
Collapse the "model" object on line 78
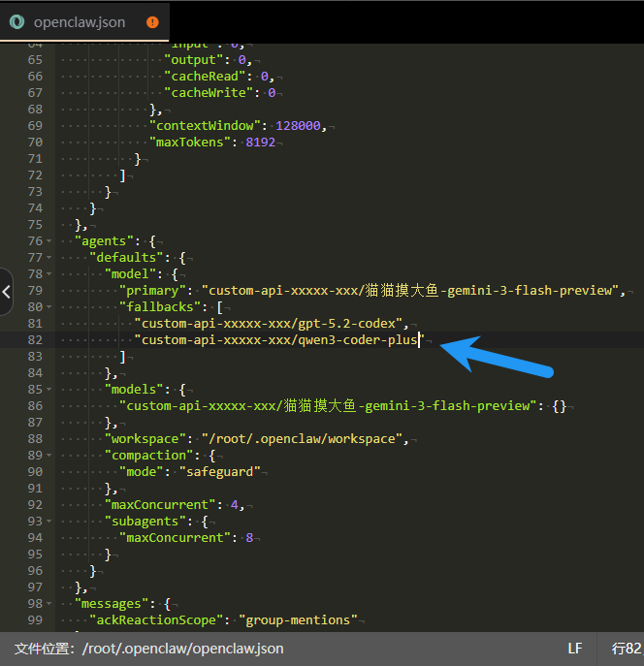click(49, 273)
